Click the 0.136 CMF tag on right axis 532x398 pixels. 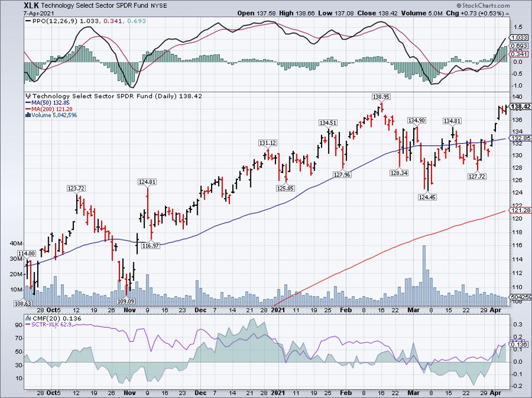click(x=520, y=345)
